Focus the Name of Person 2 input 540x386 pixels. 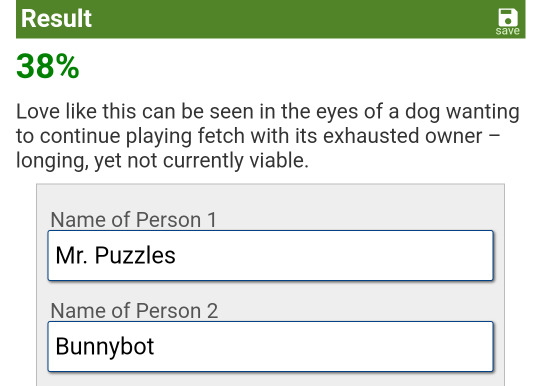270,346
